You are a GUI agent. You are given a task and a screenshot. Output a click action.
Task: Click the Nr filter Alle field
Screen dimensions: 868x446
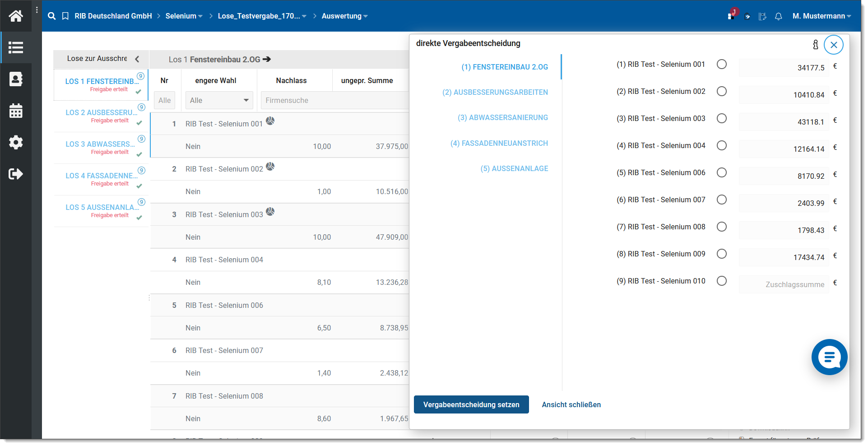(165, 100)
